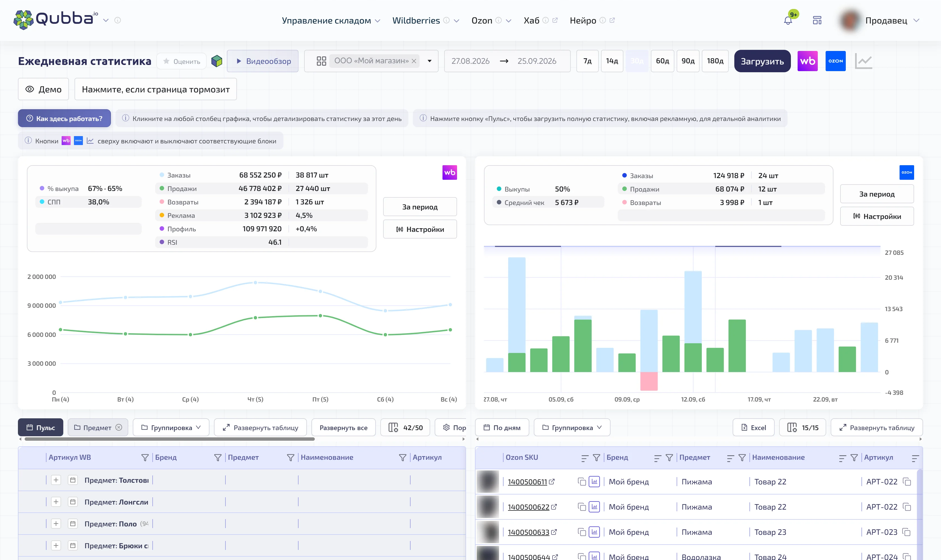Screen dimensions: 941x560
Task: Open the notifications bell
Action: [788, 20]
